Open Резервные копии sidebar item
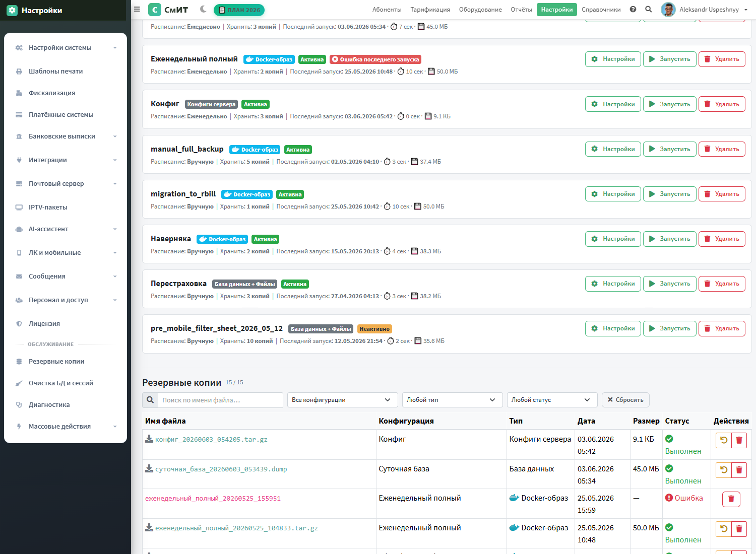The height and width of the screenshot is (554, 756). point(66,362)
